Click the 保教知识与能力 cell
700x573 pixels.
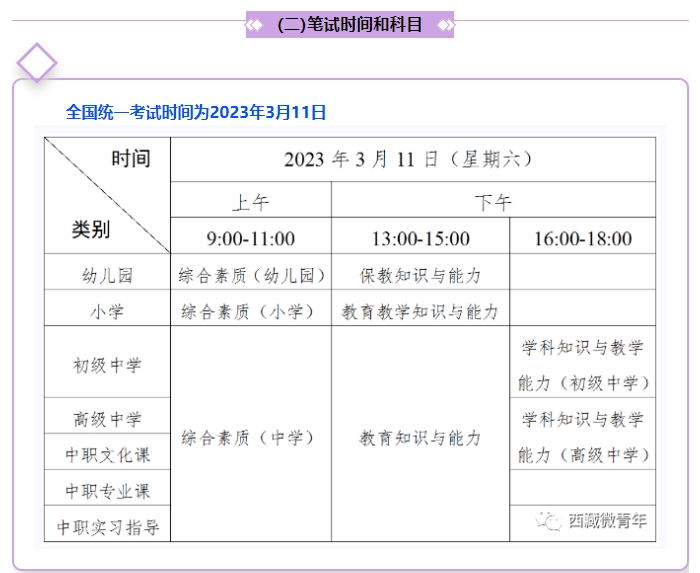click(x=421, y=272)
